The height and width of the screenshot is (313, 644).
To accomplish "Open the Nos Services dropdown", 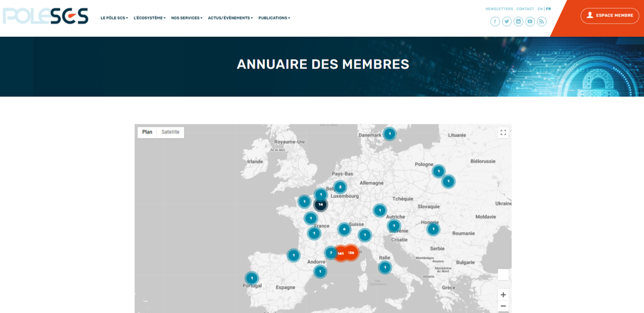I will tap(186, 17).
